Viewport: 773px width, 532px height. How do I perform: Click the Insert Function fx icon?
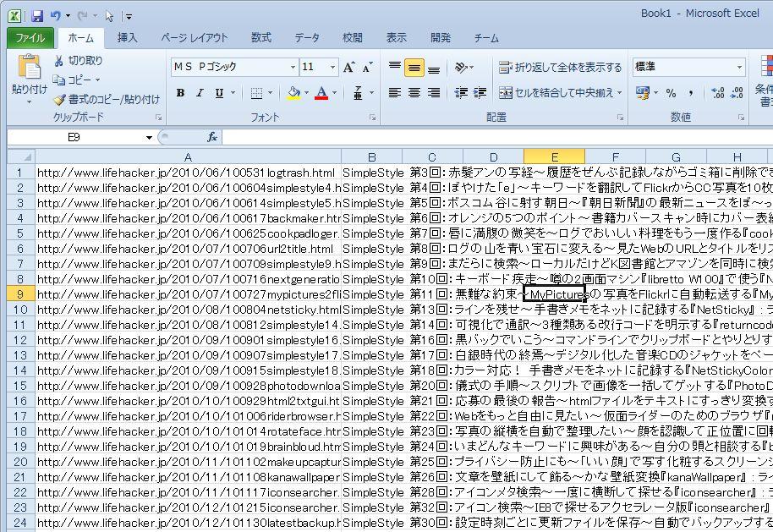point(212,137)
